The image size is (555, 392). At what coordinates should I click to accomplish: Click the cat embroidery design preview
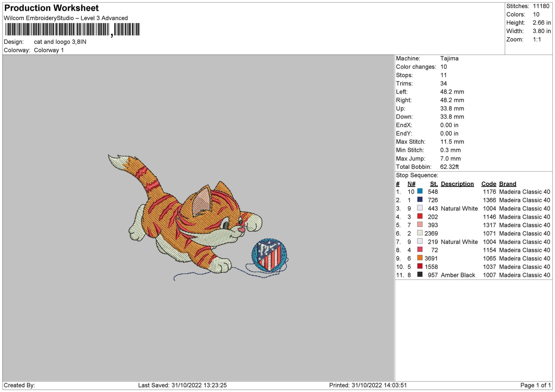tap(198, 217)
